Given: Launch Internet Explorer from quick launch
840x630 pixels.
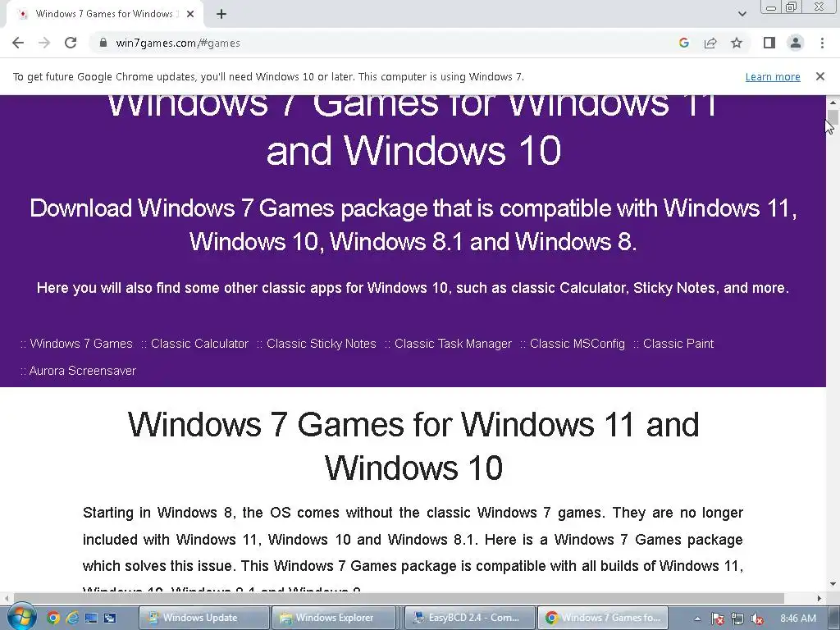Looking at the screenshot, I should (x=72, y=619).
